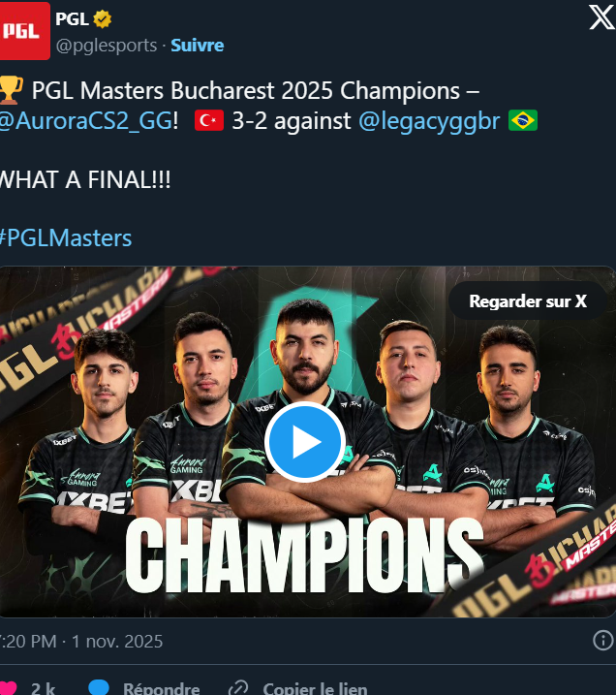Like the tweet with the heart icon

[x=8, y=688]
